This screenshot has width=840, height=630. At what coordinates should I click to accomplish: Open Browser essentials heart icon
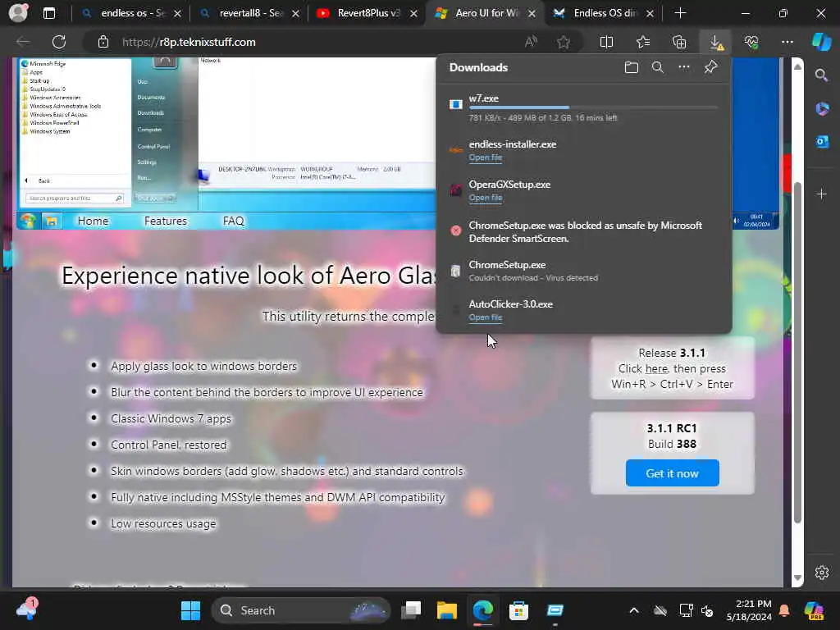[751, 42]
